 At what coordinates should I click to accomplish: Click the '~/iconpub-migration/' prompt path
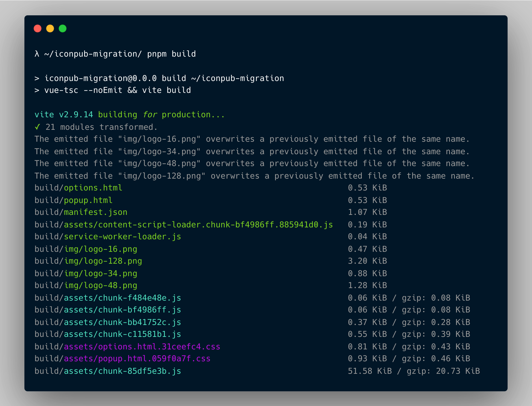93,54
